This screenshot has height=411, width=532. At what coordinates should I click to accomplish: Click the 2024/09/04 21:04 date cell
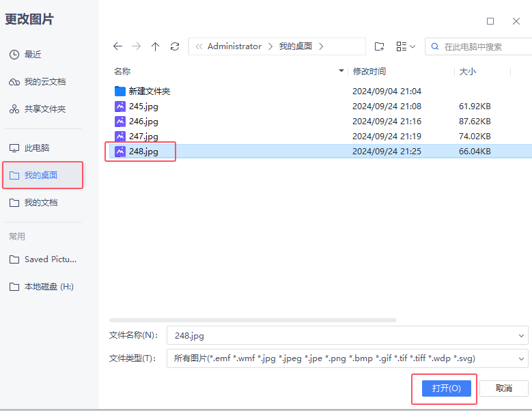387,91
